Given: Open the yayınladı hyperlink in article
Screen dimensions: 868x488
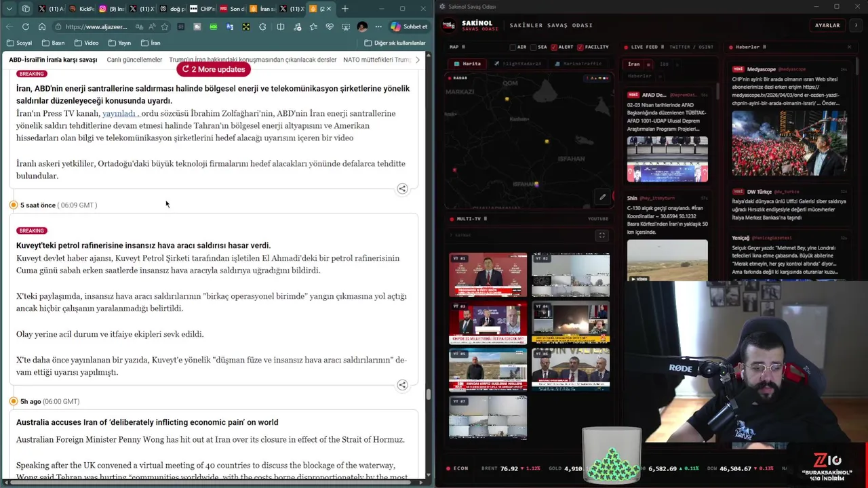Looking at the screenshot, I should [120, 113].
